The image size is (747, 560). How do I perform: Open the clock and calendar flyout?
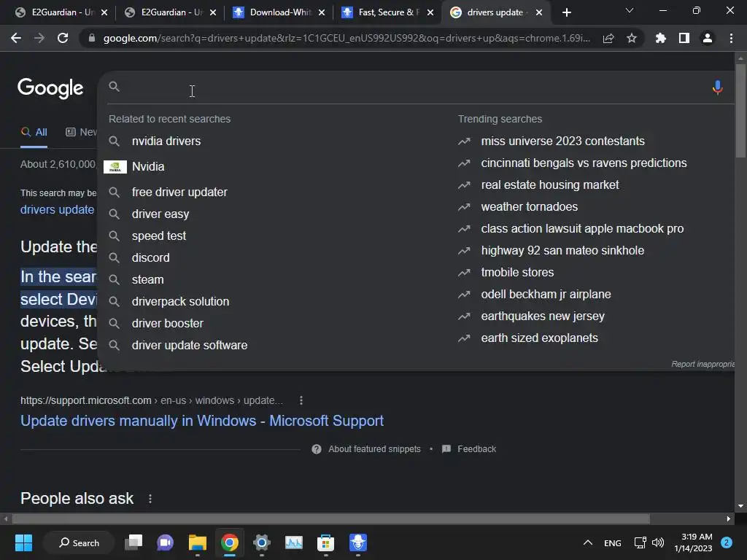693,542
